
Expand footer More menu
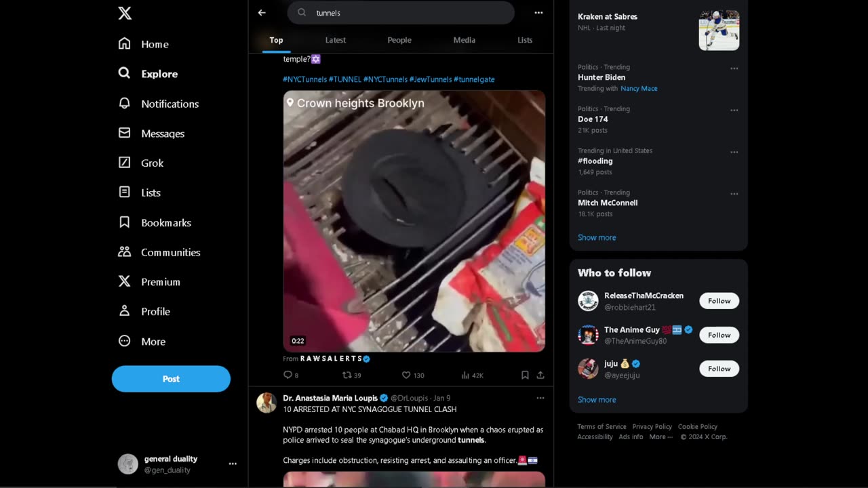point(660,437)
